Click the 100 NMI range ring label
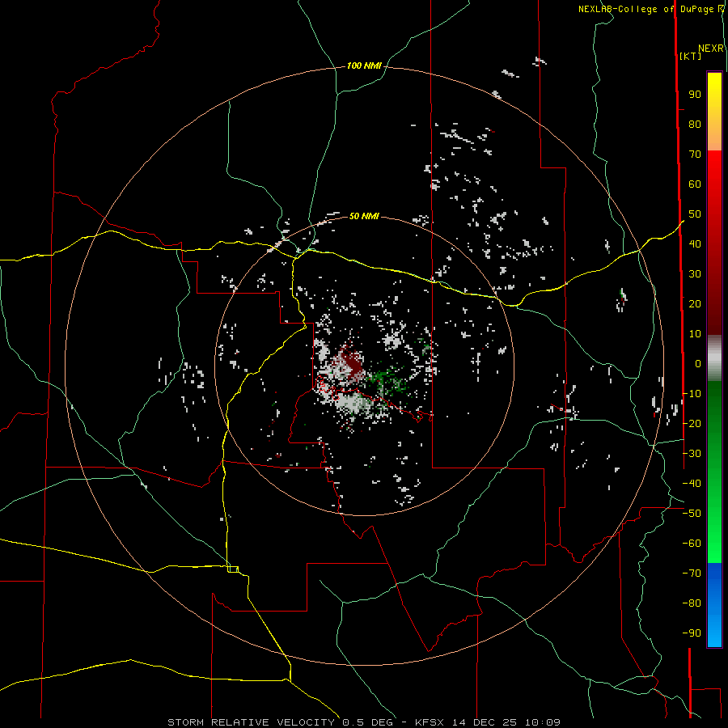This screenshot has width=728, height=728. click(x=364, y=66)
